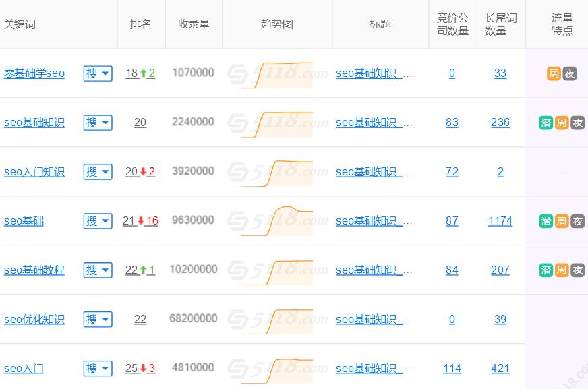Click long-tail word count 1174
588x389 pixels.
click(x=500, y=220)
